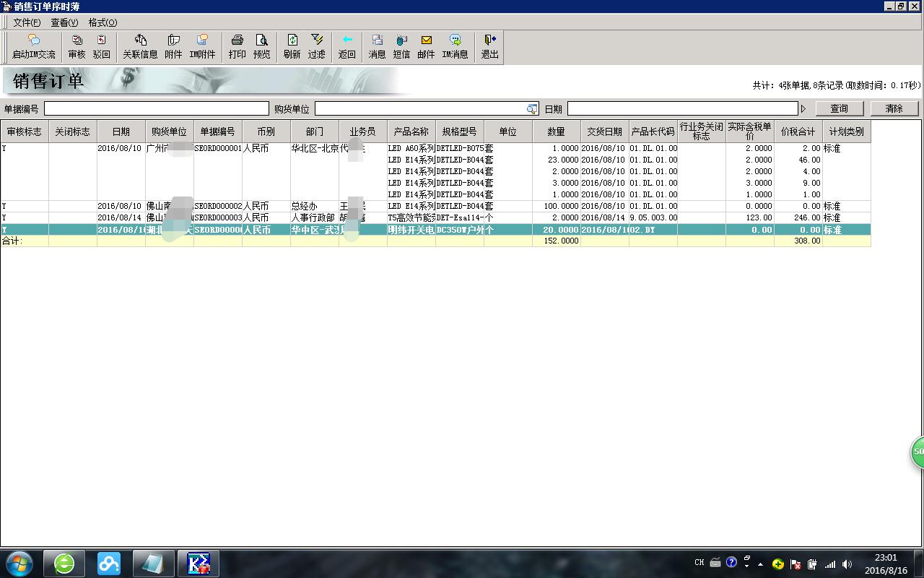Image resolution: width=924 pixels, height=578 pixels.
Task: Click the 币别 column header
Action: point(266,131)
